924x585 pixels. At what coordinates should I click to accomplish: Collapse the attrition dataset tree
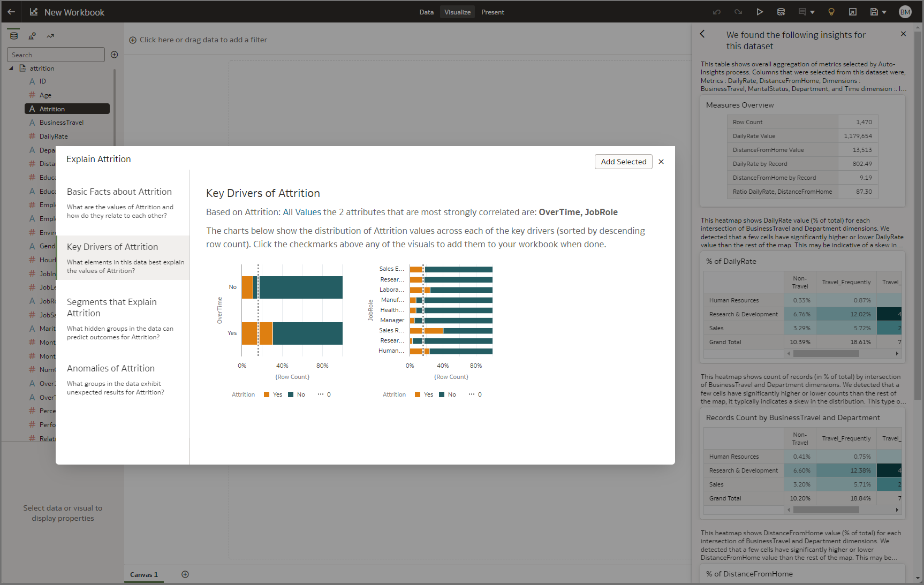tap(11, 68)
